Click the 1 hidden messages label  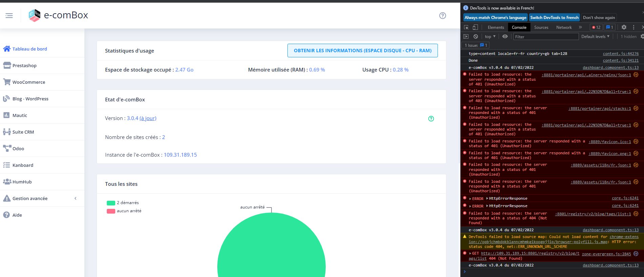(x=628, y=37)
